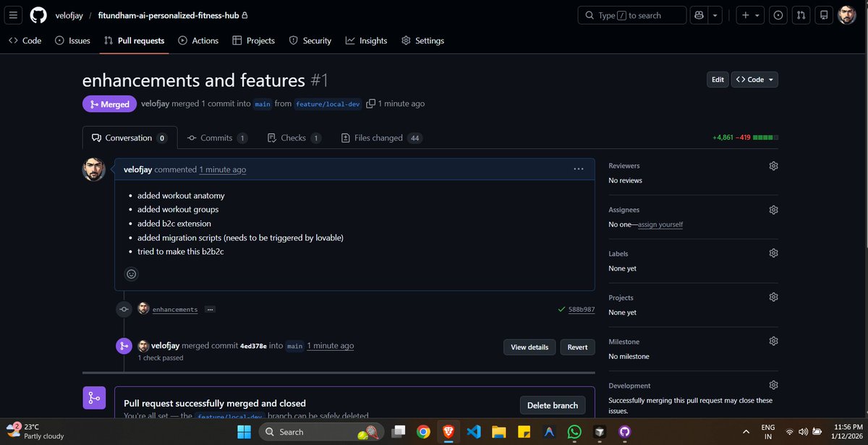Click the Revert button

click(577, 347)
